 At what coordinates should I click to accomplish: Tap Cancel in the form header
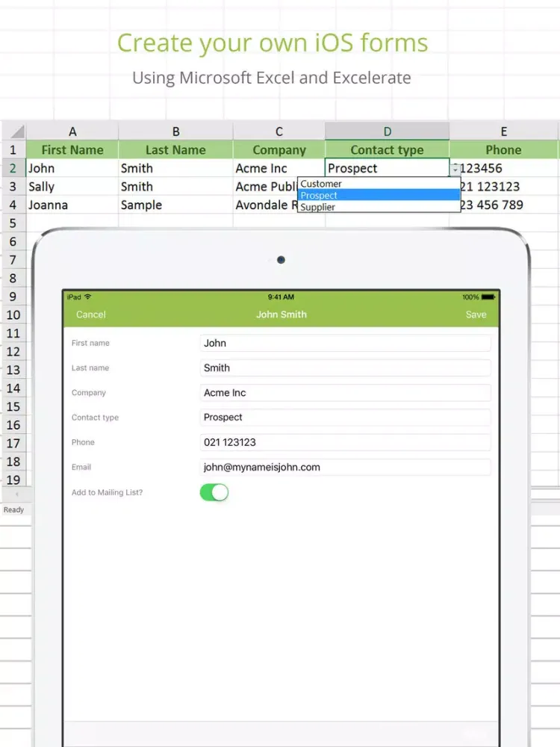(x=91, y=314)
